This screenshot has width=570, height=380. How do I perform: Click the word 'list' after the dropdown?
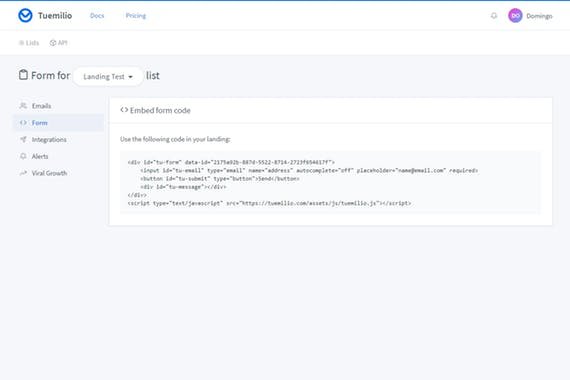(153, 75)
